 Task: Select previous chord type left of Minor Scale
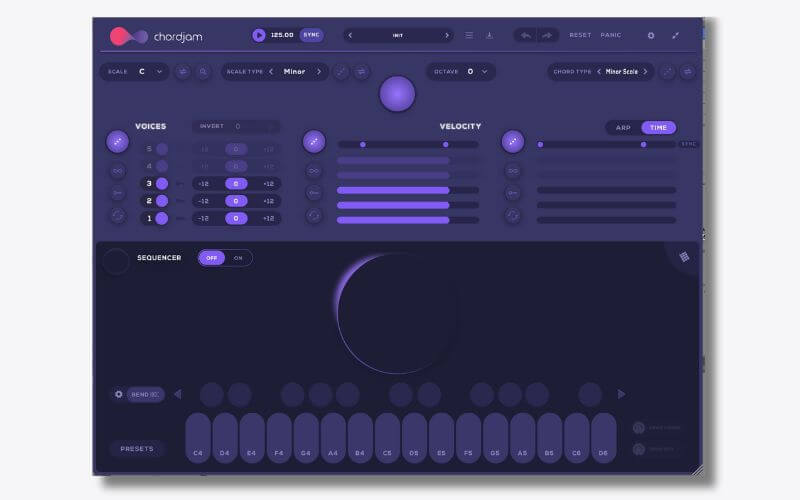pyautogui.click(x=599, y=72)
